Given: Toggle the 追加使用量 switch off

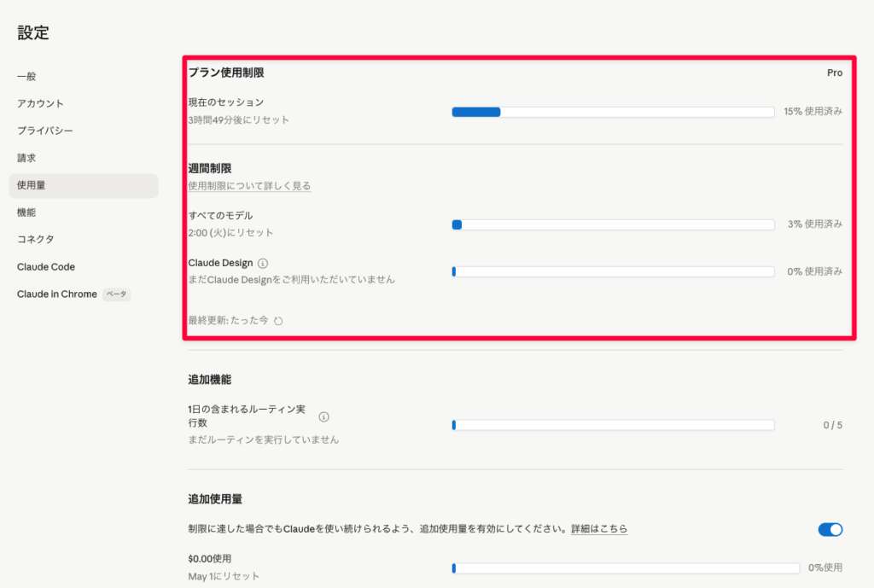Looking at the screenshot, I should [830, 529].
